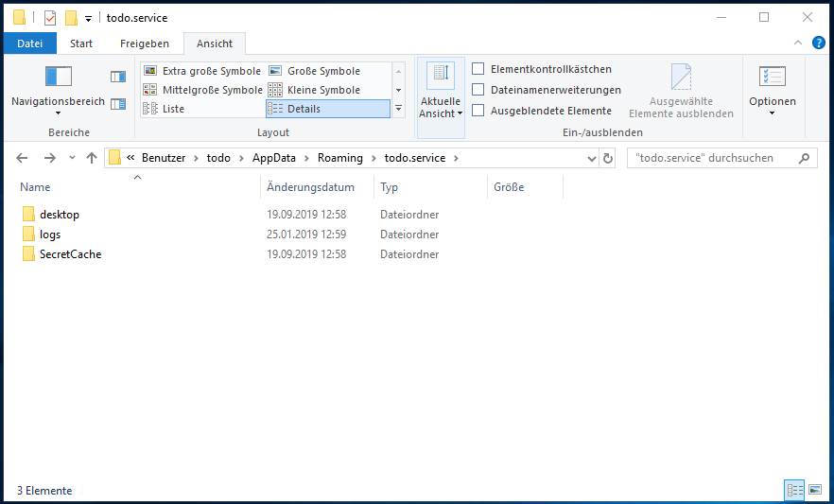Expand the chevron after AppData in path

307,158
